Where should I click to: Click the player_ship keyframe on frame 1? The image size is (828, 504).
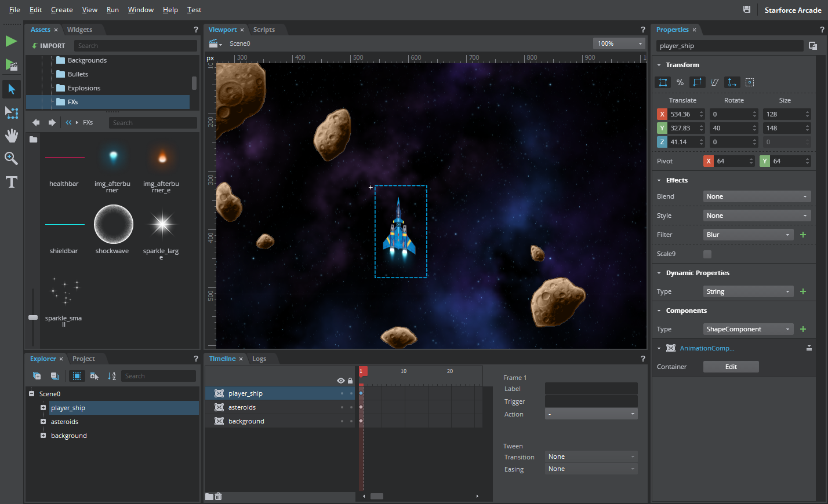[361, 393]
